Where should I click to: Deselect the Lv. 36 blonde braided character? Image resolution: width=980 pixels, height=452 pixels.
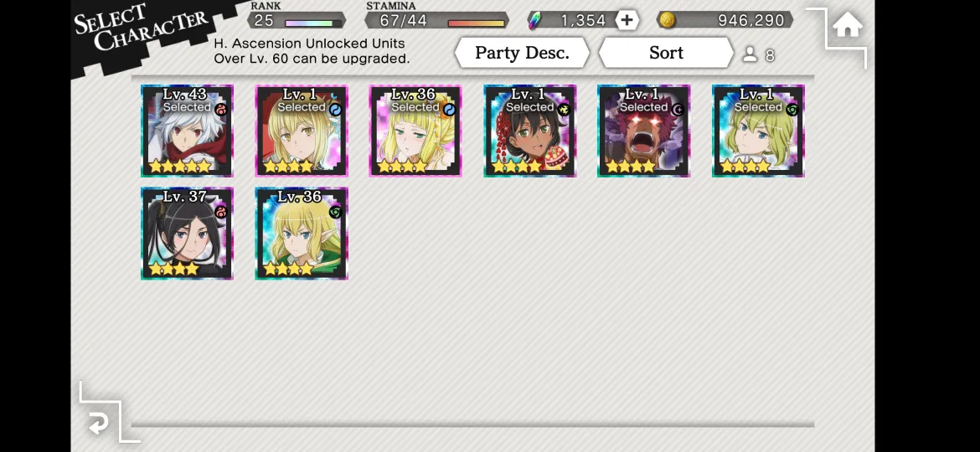tap(415, 131)
